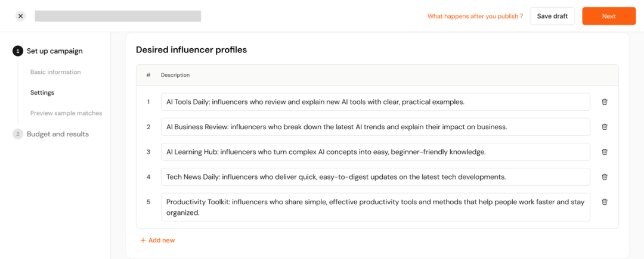Image resolution: width=644 pixels, height=259 pixels.
Task: Click the step 1 circle icon
Action: (18, 51)
